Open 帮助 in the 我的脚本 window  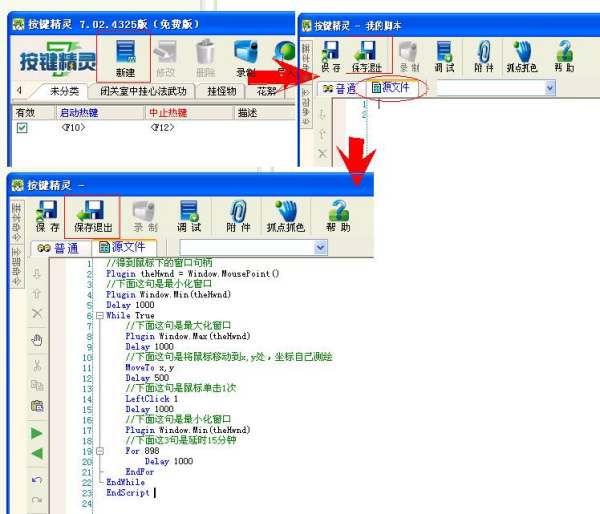pos(564,57)
